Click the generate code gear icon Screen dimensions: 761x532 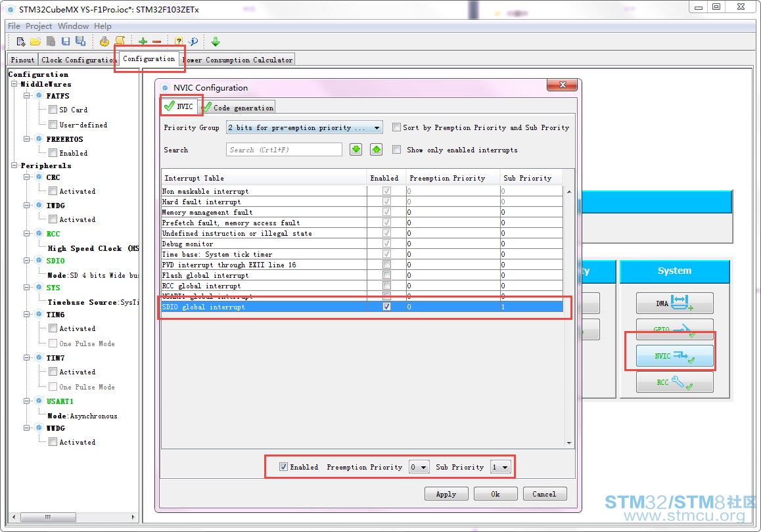(104, 42)
